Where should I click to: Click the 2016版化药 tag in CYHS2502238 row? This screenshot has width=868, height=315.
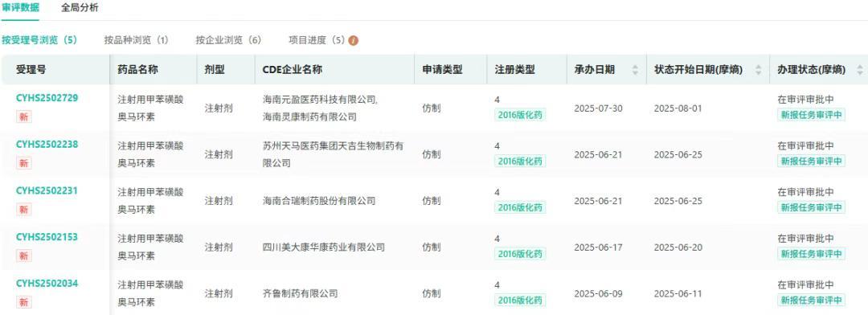pos(520,161)
